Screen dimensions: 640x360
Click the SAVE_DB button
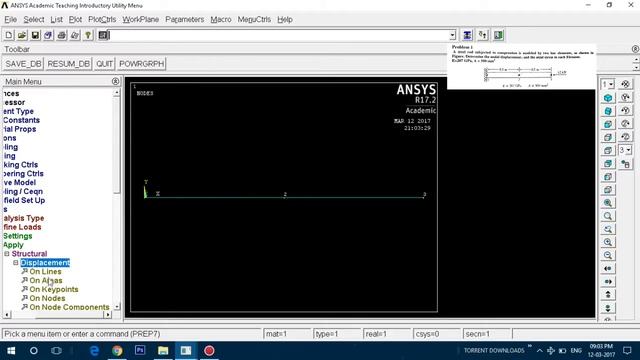click(23, 64)
